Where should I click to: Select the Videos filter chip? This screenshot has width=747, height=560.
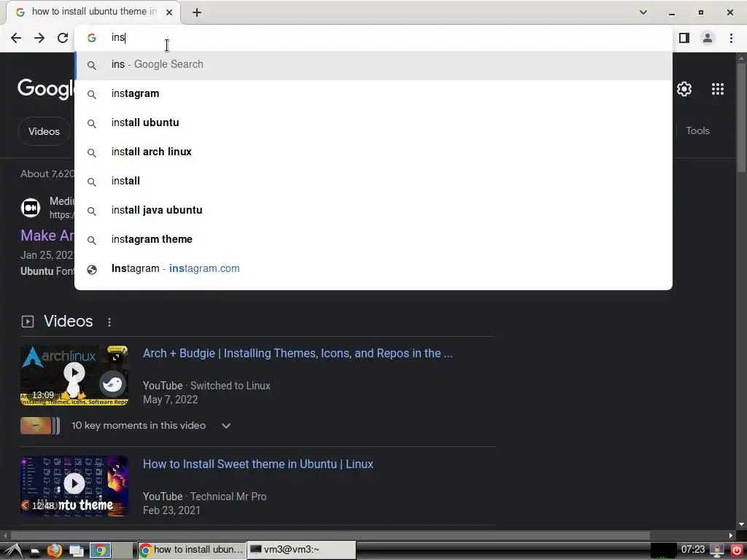[x=44, y=131]
